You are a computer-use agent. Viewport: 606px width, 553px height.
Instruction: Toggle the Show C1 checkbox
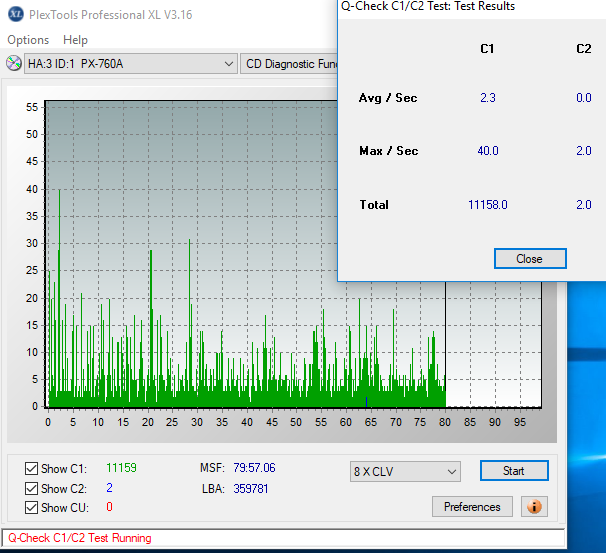31,468
